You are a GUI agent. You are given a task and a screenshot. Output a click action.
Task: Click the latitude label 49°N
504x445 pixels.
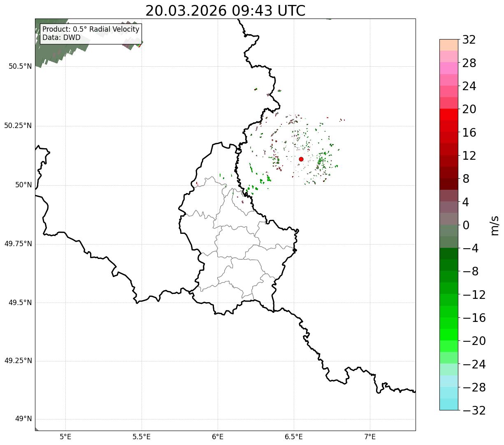(24, 419)
